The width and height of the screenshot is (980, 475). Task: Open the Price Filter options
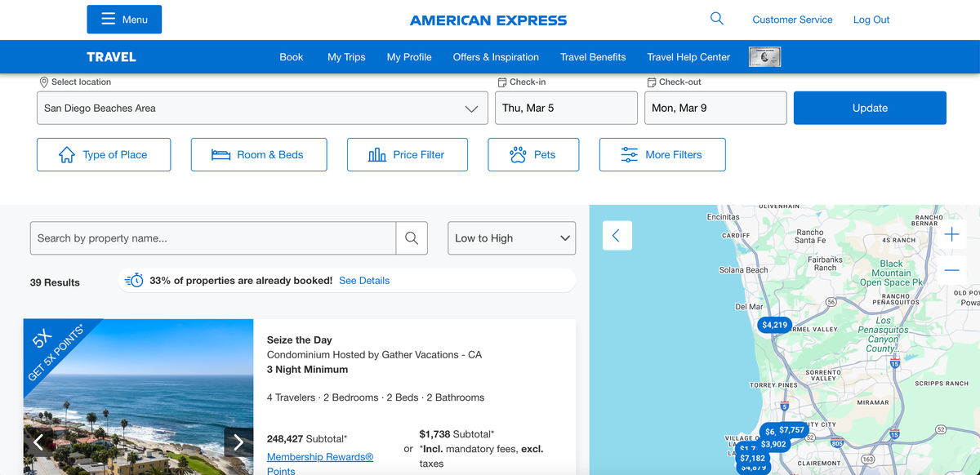(x=407, y=155)
